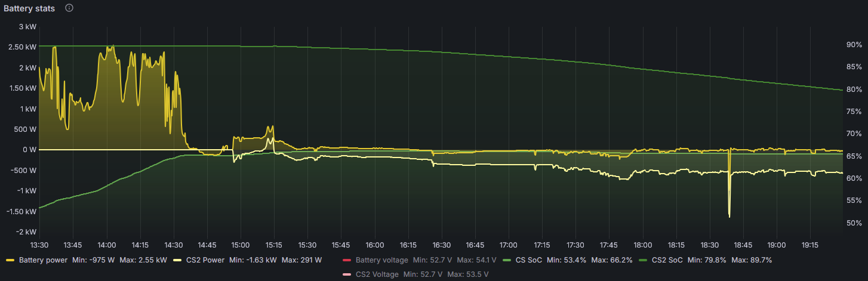Click the 18:00 time axis label

(x=643, y=245)
